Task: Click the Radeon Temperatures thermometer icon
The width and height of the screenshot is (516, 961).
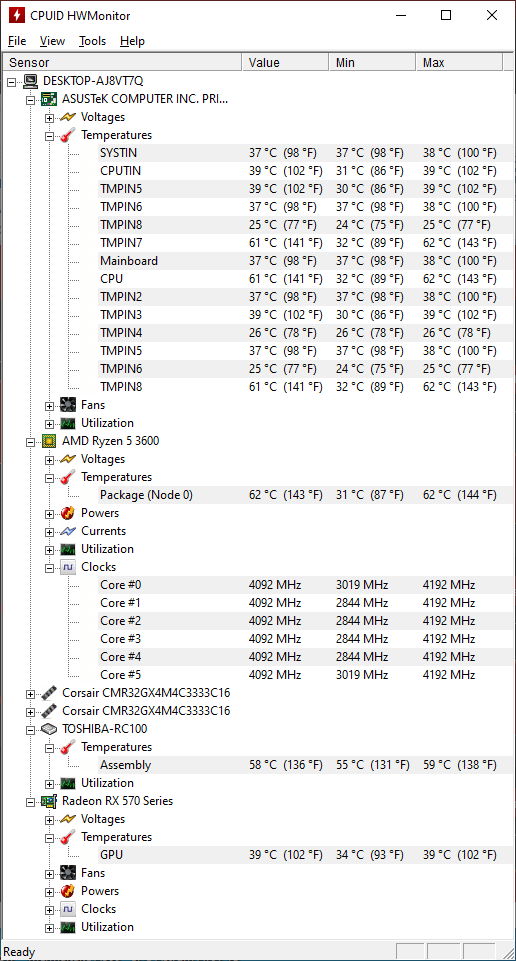Action: click(68, 837)
